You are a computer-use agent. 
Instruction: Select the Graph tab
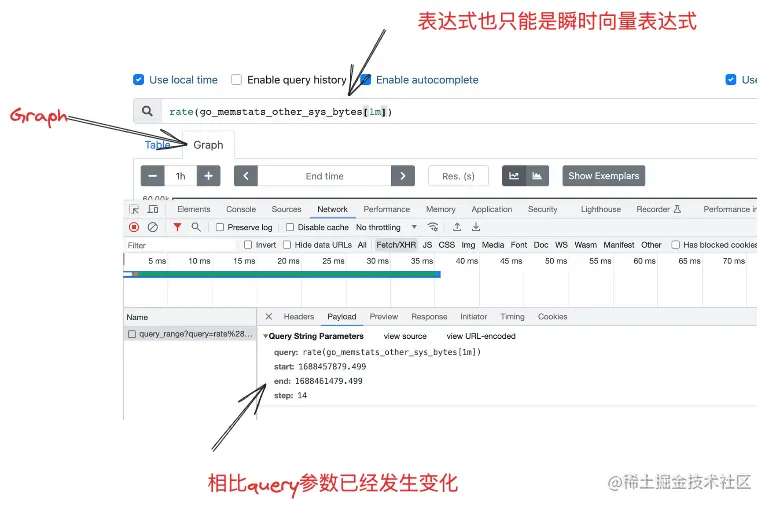coord(208,145)
